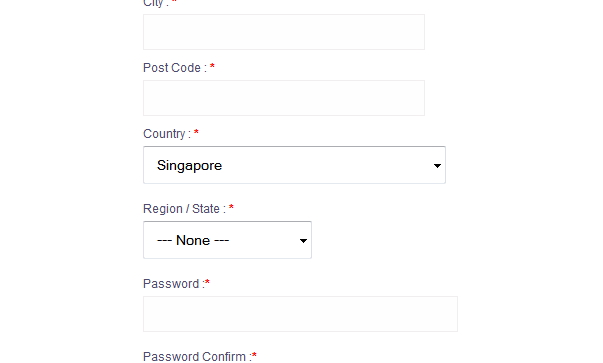This screenshot has width=603, height=363.
Task: Click the 'Password Confirm' label
Action: point(194,356)
